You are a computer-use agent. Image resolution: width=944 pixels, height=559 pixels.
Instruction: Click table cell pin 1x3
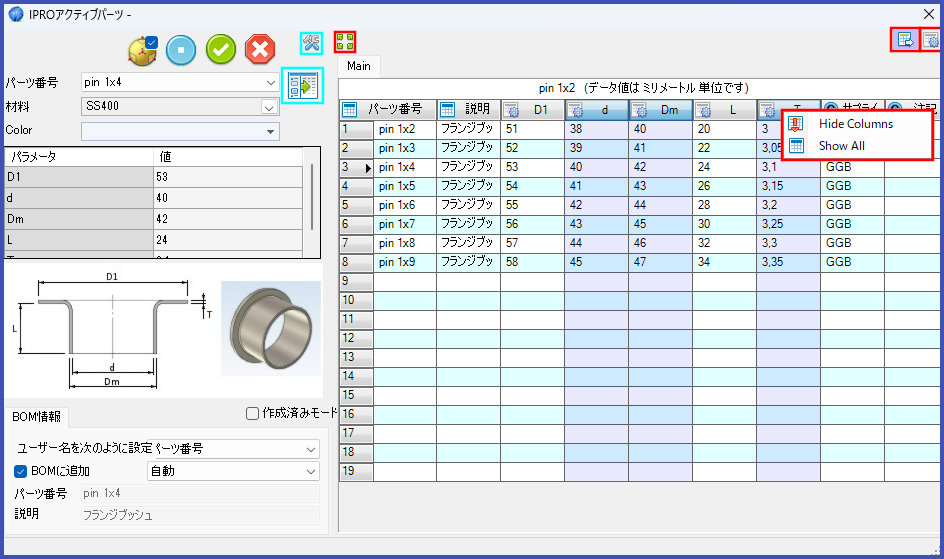pyautogui.click(x=405, y=148)
